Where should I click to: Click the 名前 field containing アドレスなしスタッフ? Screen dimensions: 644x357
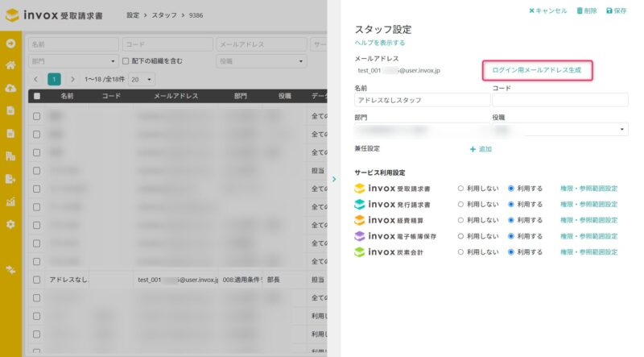click(422, 100)
